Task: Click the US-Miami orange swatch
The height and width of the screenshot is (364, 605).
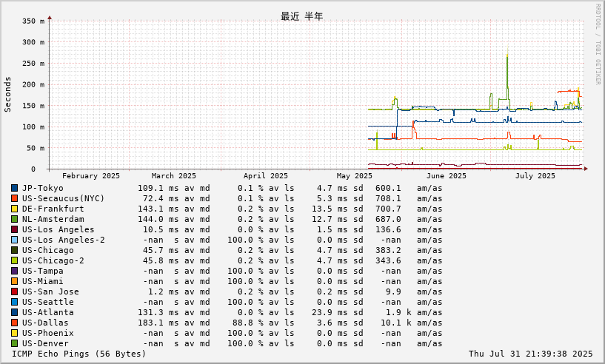Action: [x=14, y=282]
